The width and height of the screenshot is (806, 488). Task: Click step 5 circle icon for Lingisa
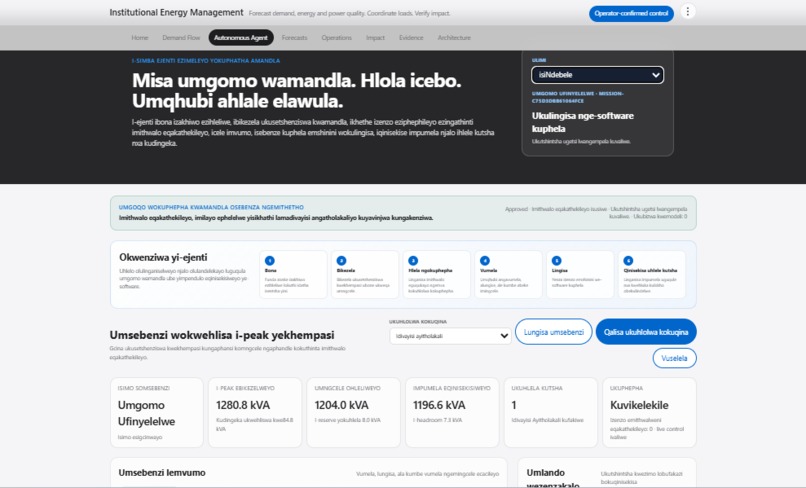click(x=557, y=261)
